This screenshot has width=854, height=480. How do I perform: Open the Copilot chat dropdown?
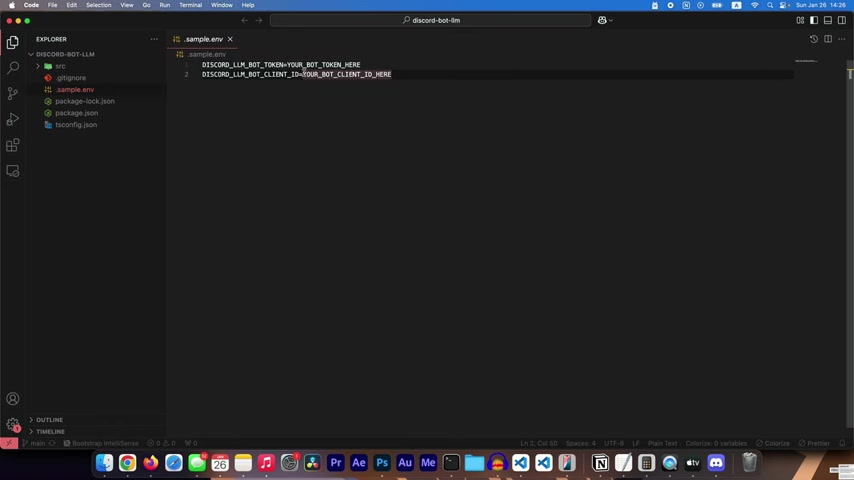click(x=605, y=20)
